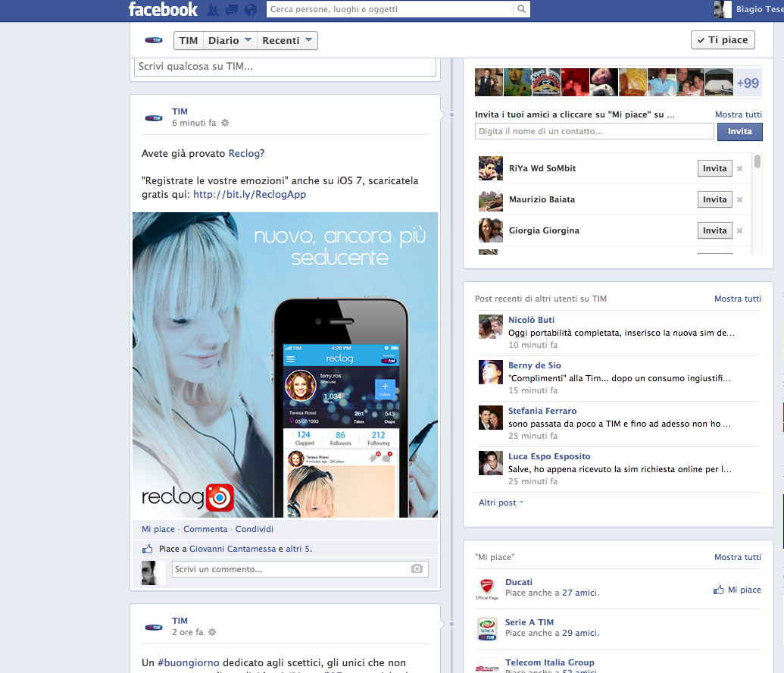The height and width of the screenshot is (673, 784).
Task: Invite Maurizio Baiata
Action: [714, 199]
